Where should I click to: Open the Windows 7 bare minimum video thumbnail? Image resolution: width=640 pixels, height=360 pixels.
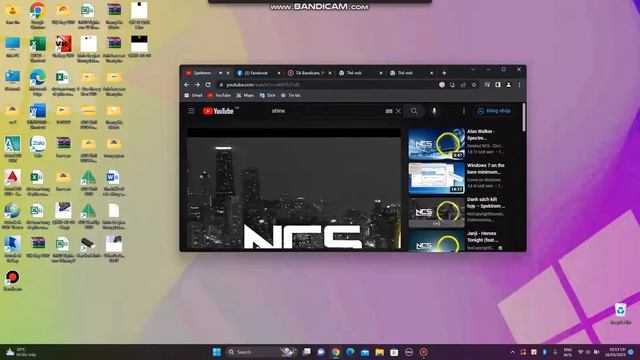click(x=436, y=178)
